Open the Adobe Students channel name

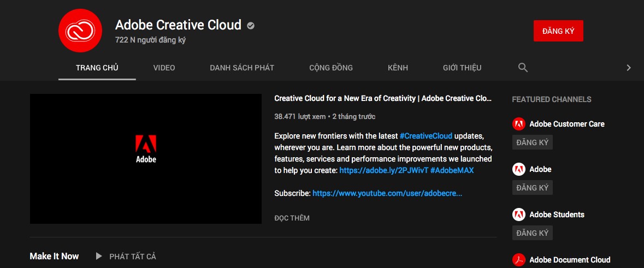click(x=557, y=214)
